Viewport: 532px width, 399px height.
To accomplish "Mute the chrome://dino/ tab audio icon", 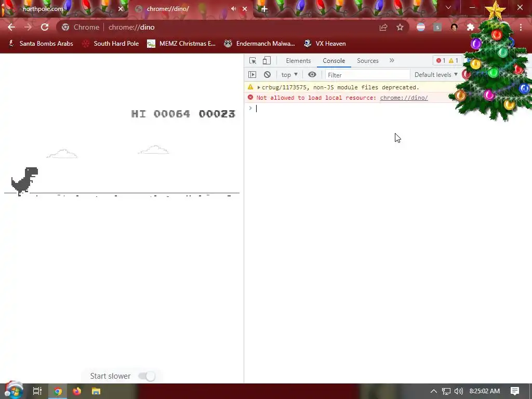I will tap(233, 9).
